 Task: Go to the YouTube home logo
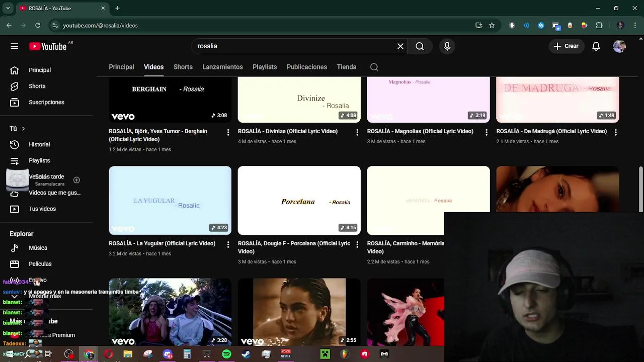[48, 46]
